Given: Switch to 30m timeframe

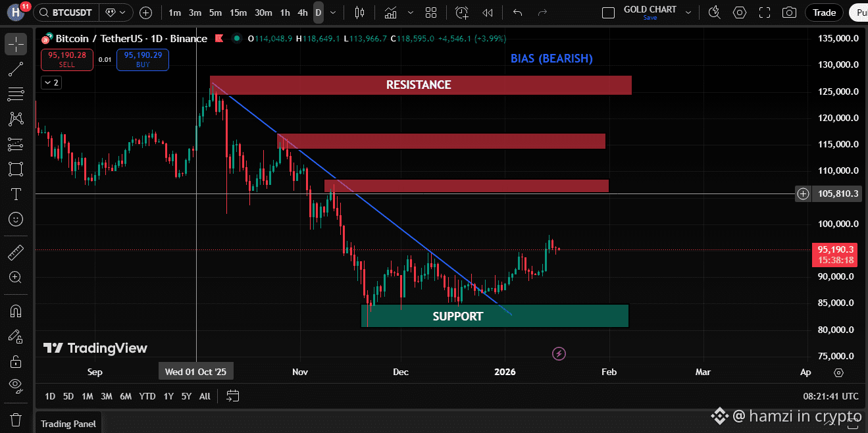Looking at the screenshot, I should [263, 13].
